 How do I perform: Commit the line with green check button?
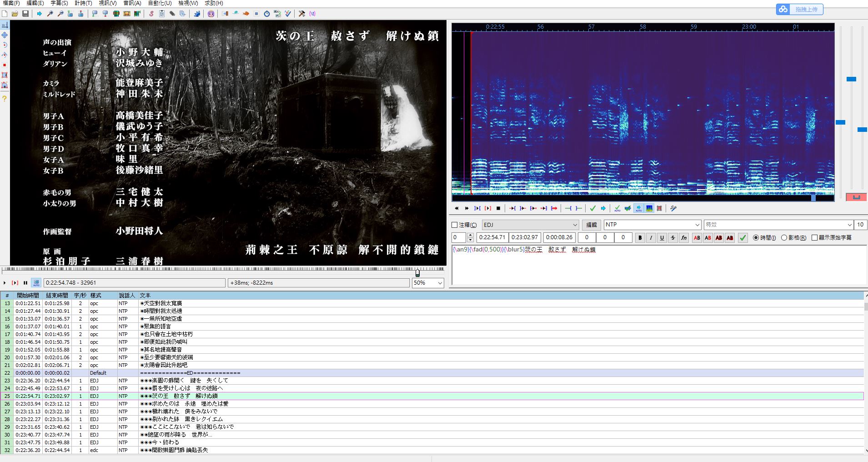tap(743, 237)
